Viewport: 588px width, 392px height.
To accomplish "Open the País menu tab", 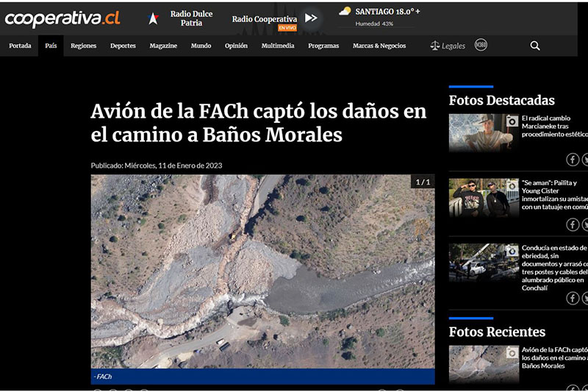I will click(51, 46).
